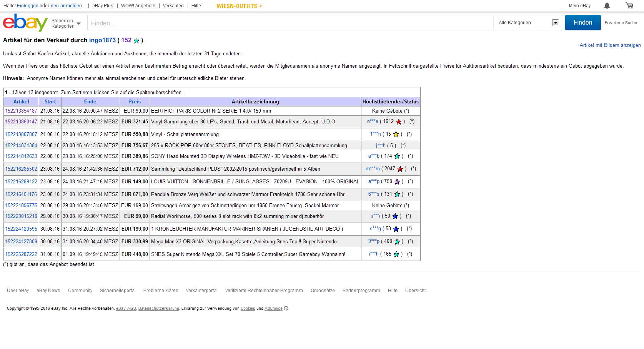Open the Artikel mit Bildern anzeigen link
The height and width of the screenshot is (349, 644).
[610, 45]
